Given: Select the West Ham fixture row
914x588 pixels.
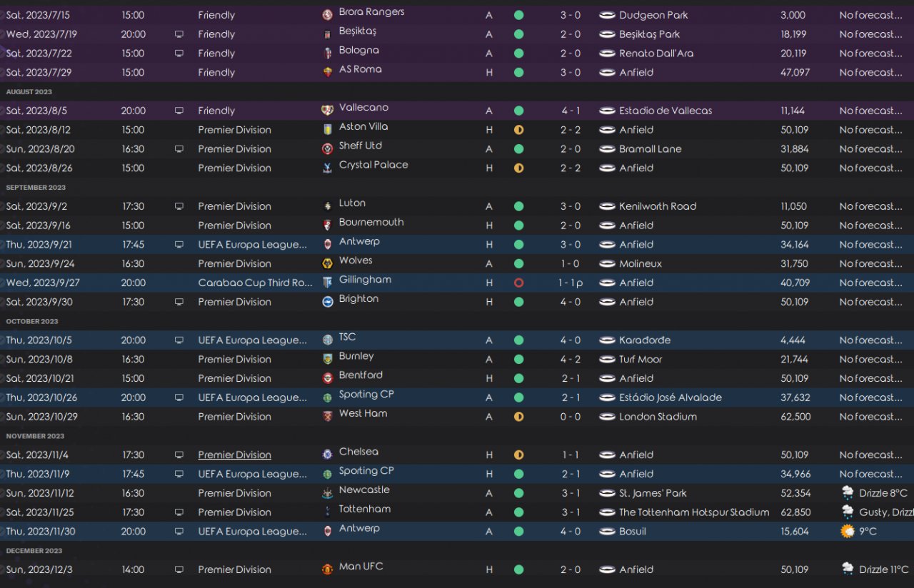Looking at the screenshot, I should coord(428,417).
